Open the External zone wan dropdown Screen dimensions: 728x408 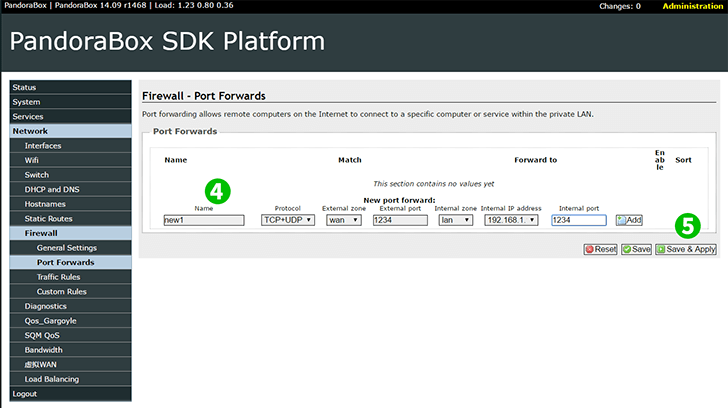[x=344, y=220]
